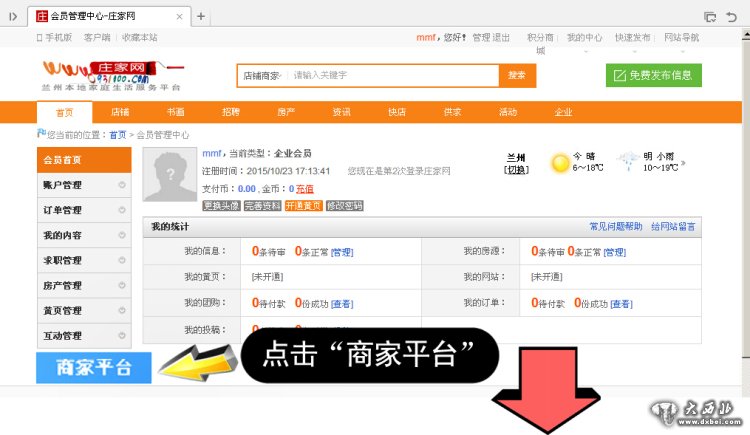Expand the 账户管理 sidebar section
The width and height of the screenshot is (750, 435).
click(x=84, y=185)
